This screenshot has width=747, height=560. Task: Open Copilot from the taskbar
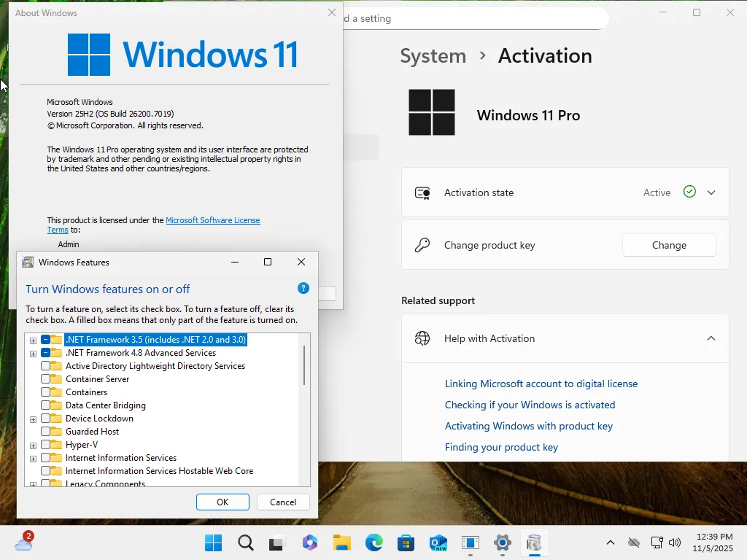click(309, 543)
